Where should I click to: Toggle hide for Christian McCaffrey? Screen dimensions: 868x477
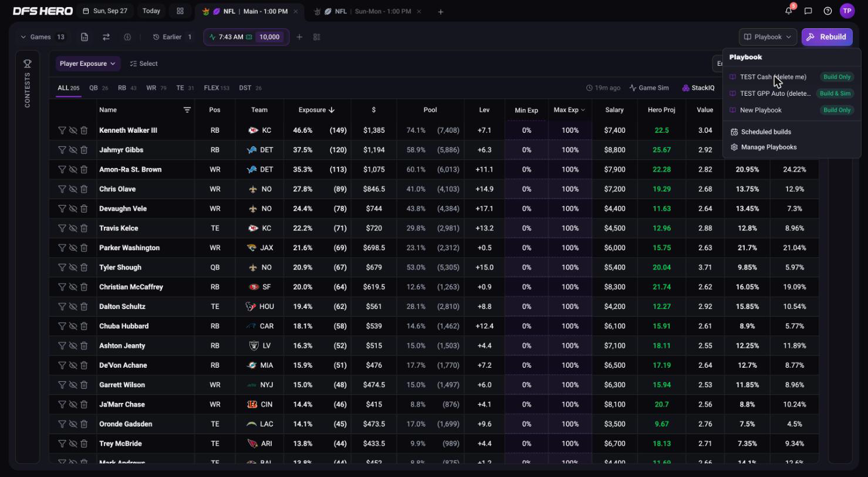73,287
